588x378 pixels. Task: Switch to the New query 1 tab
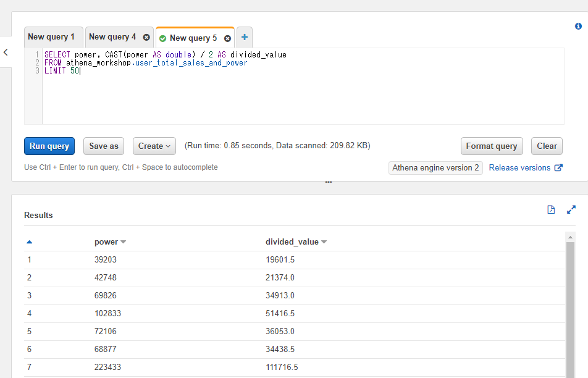coord(53,36)
